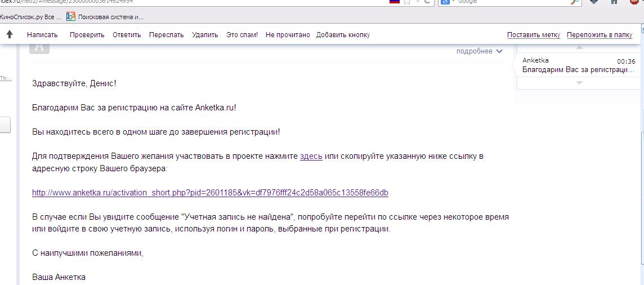Viewport: 644px width, 285px height.
Task: Expand message details with подробнее
Action: (479, 51)
